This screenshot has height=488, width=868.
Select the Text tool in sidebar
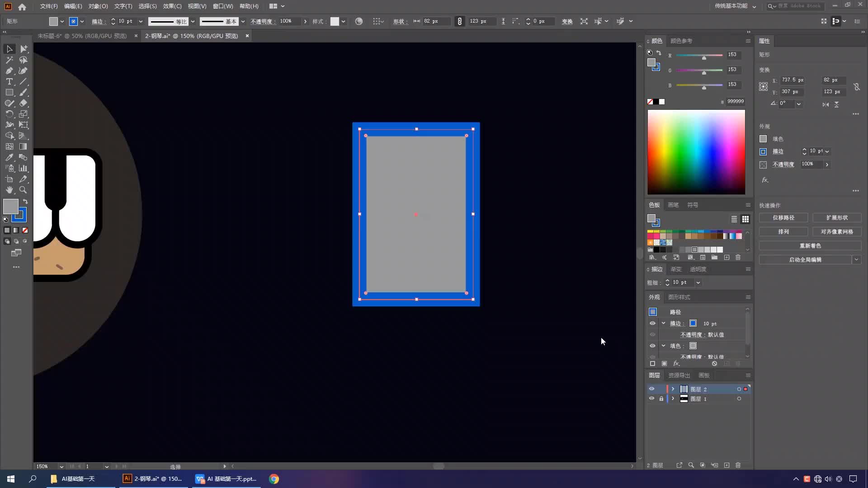tap(9, 82)
